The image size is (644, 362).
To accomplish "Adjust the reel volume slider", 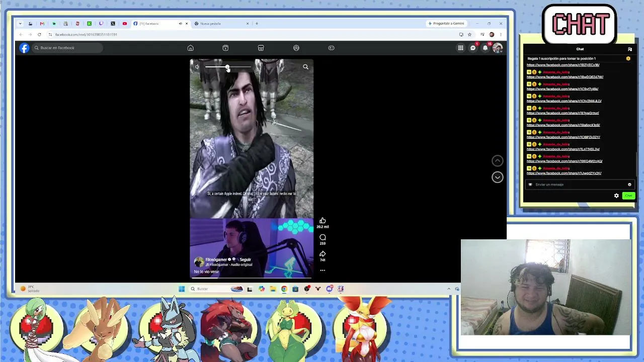I will click(x=227, y=67).
